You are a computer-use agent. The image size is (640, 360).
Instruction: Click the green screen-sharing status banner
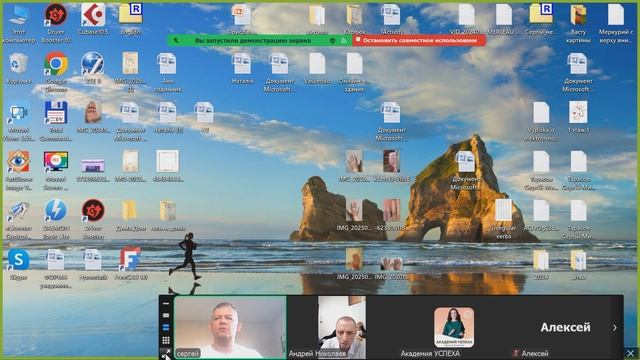coord(260,40)
